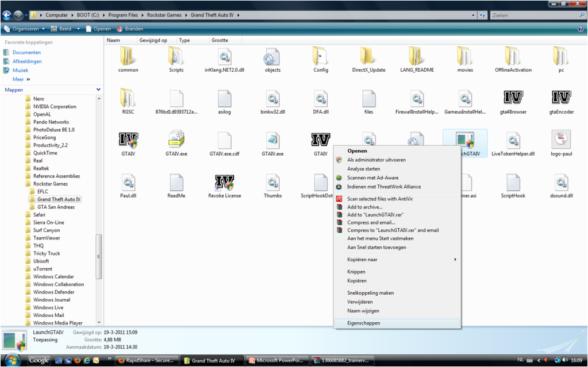Select GTAIV.exe.cdf file icon
Screen dimensions: 588x367
pyautogui.click(x=224, y=140)
